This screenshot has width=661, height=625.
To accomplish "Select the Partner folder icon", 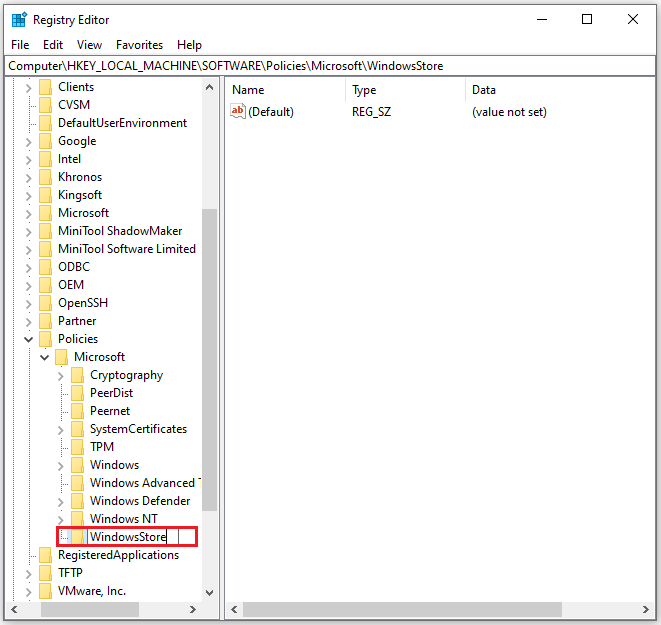I will coord(45,321).
